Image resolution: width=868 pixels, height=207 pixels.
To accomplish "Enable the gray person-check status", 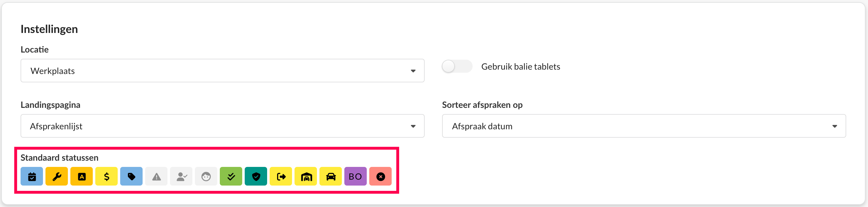I will [181, 176].
